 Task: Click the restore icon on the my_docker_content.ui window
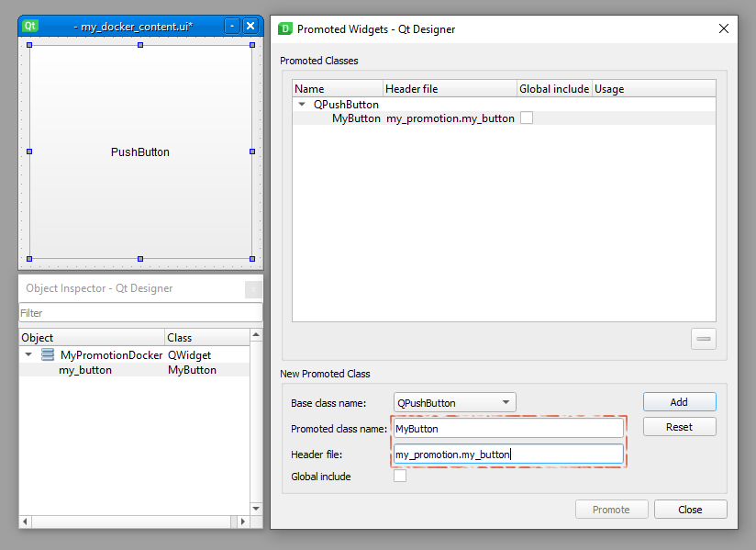click(232, 27)
